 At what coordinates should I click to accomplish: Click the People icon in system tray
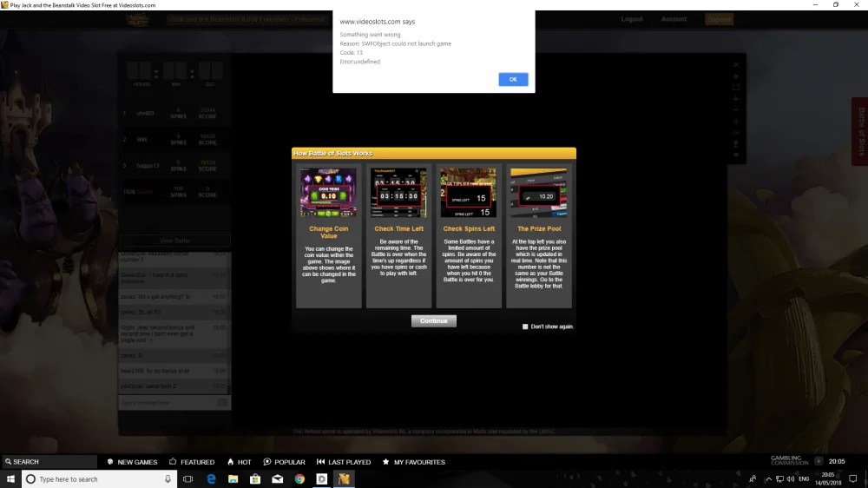coord(753,478)
